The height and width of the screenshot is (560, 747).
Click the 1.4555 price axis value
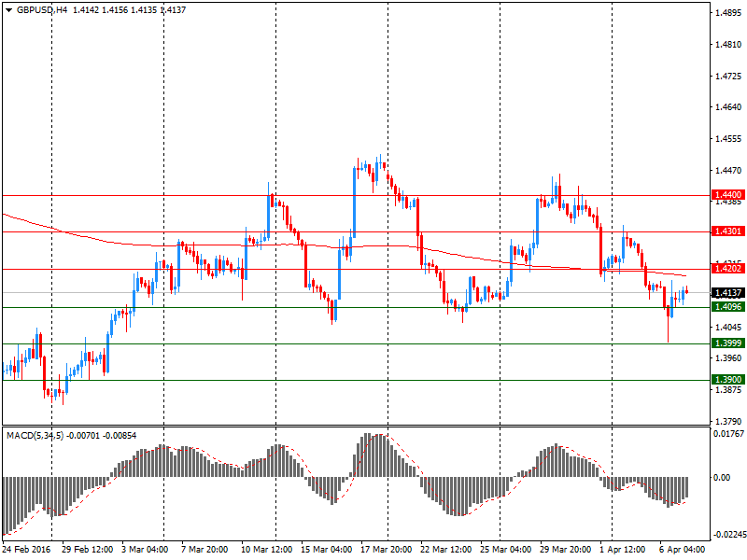728,139
